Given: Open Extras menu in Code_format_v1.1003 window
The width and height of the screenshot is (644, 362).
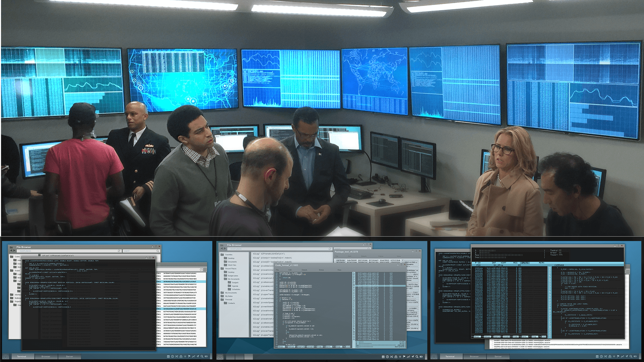Looking at the screenshot, I should (321, 270).
